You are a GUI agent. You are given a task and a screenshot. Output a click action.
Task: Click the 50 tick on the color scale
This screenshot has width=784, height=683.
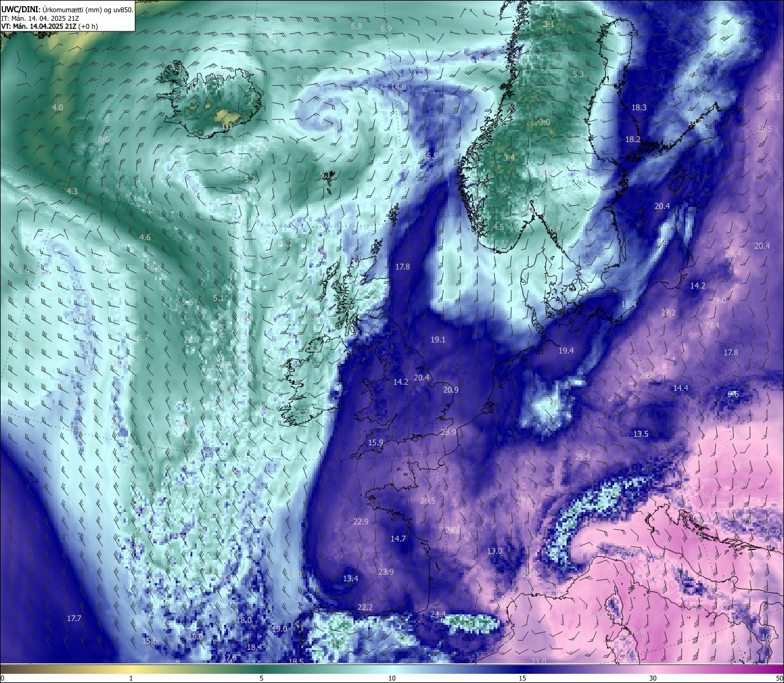click(x=779, y=677)
